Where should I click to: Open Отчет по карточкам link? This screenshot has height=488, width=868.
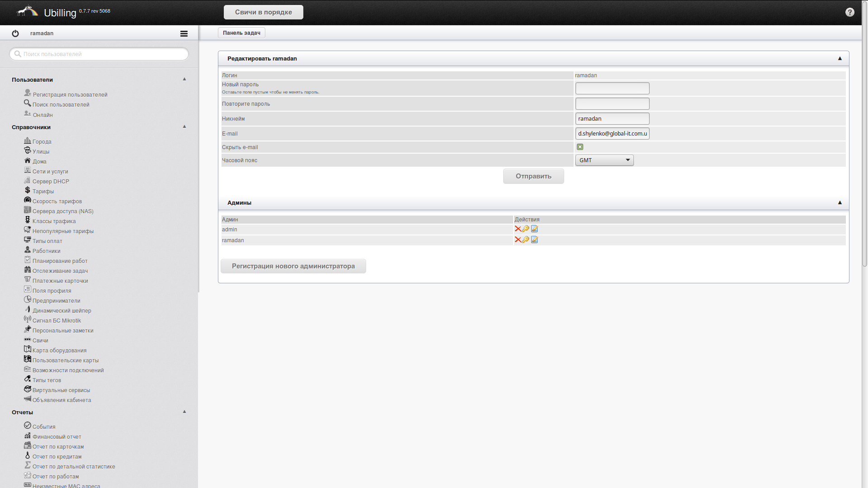pos(58,447)
